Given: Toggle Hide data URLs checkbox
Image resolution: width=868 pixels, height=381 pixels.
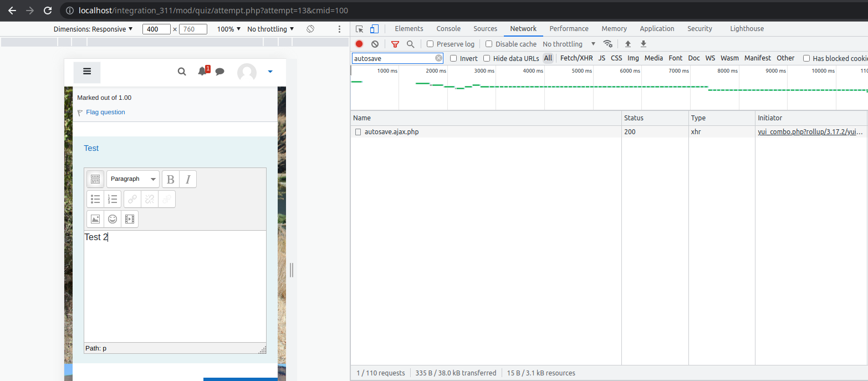Looking at the screenshot, I should [487, 58].
